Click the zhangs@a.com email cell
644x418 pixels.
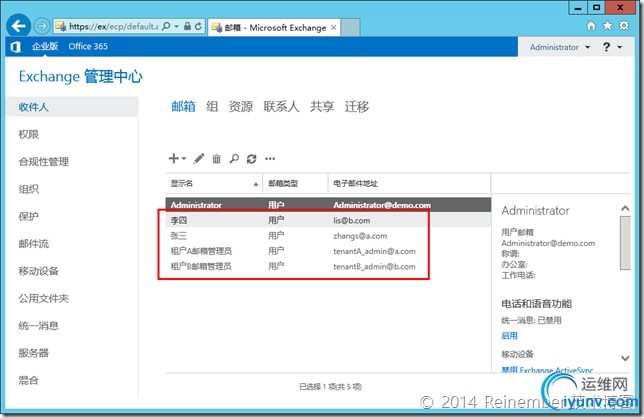pos(360,236)
